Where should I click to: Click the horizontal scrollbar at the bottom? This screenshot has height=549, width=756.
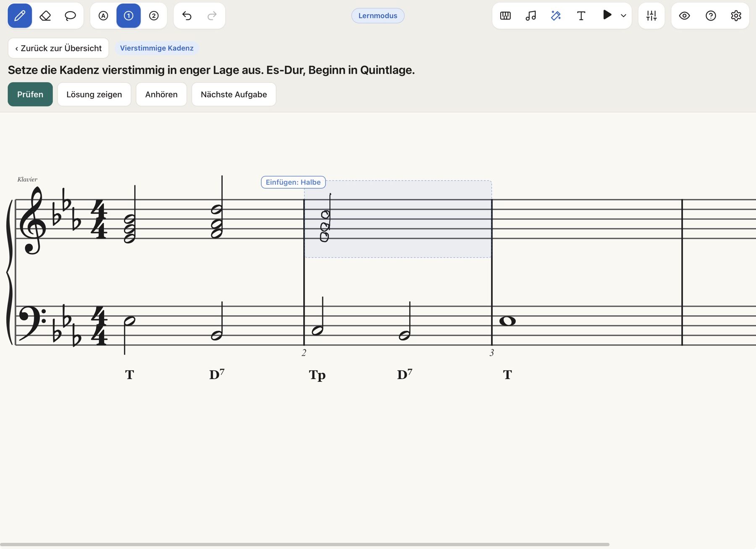(305, 544)
